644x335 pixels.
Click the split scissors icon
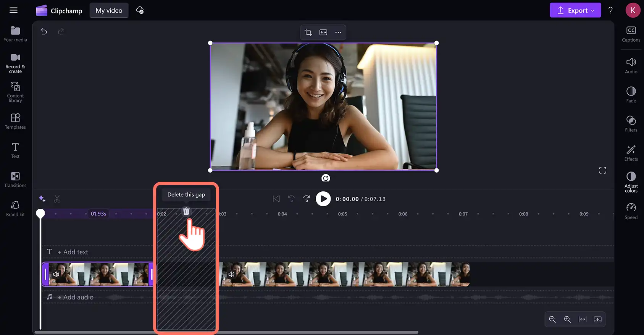pyautogui.click(x=57, y=199)
